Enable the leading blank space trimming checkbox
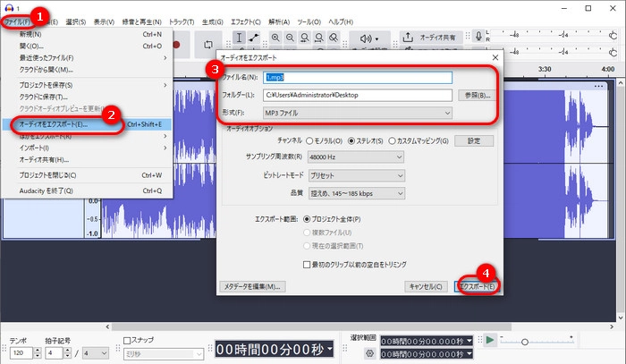The height and width of the screenshot is (364, 626). point(307,265)
